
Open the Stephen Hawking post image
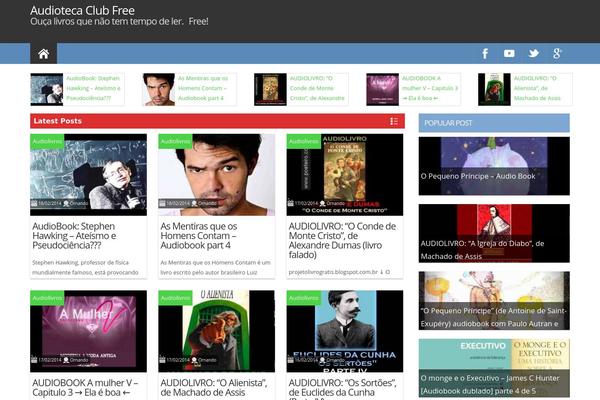[88, 175]
